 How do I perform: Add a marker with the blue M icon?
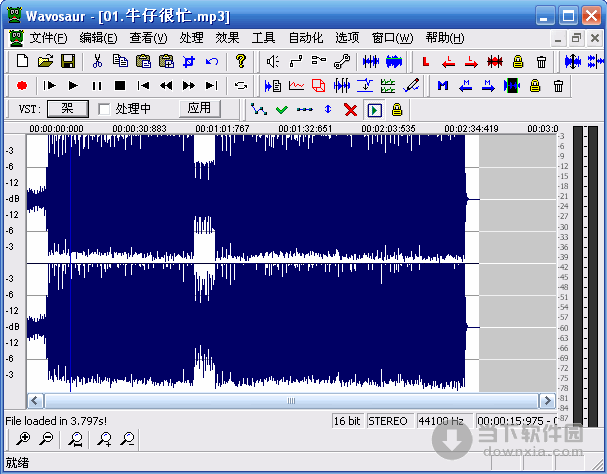coord(443,85)
